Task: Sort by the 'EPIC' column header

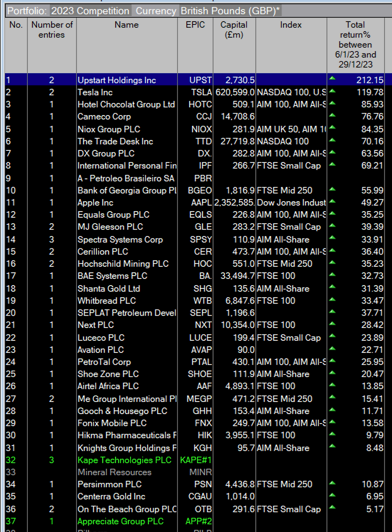Action: 195,25
